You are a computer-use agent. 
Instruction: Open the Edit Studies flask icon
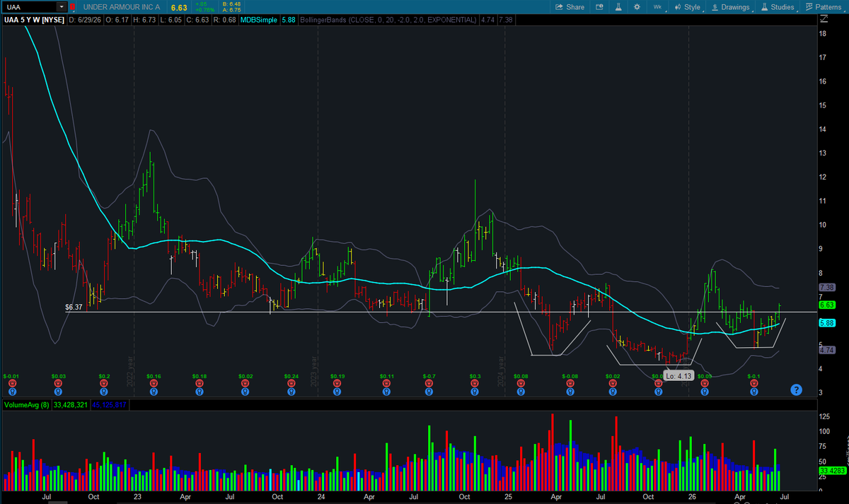click(x=618, y=7)
